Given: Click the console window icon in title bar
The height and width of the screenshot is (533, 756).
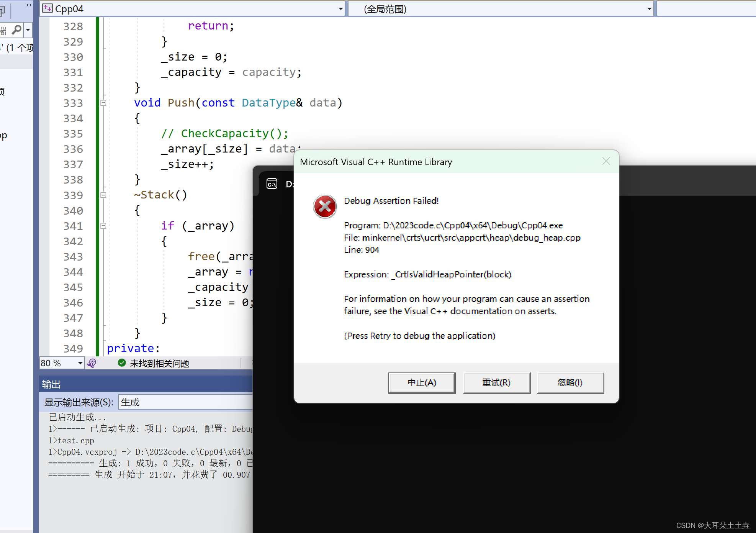Looking at the screenshot, I should [x=272, y=184].
